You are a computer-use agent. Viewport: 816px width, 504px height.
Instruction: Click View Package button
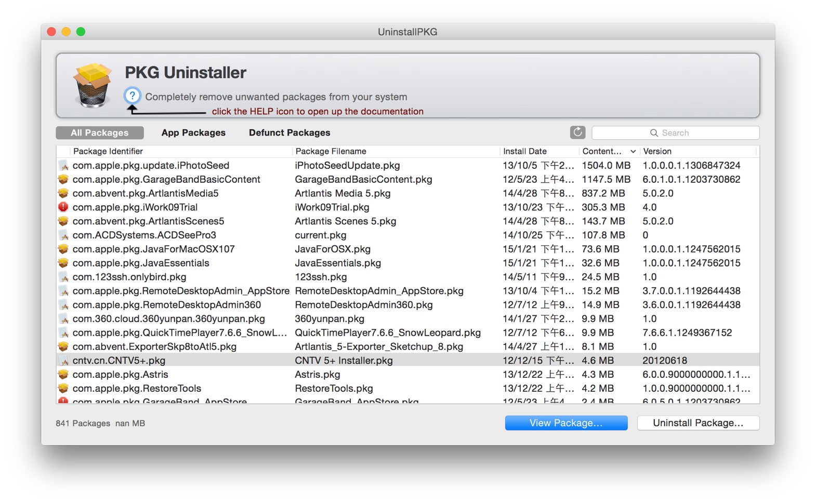566,423
